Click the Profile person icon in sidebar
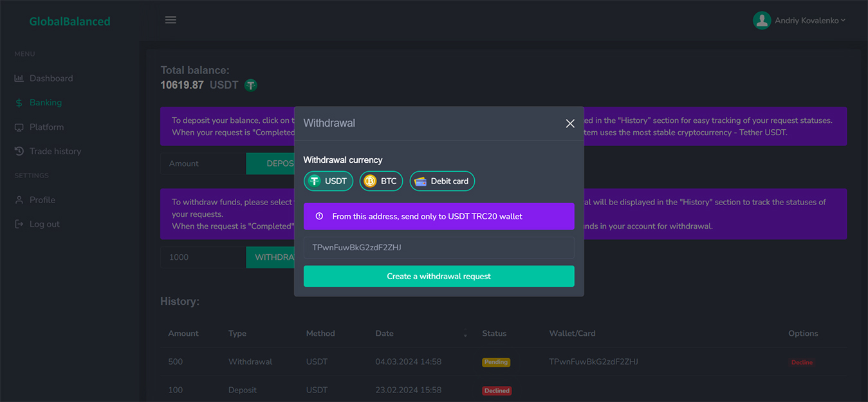This screenshot has width=868, height=402. pyautogui.click(x=19, y=200)
